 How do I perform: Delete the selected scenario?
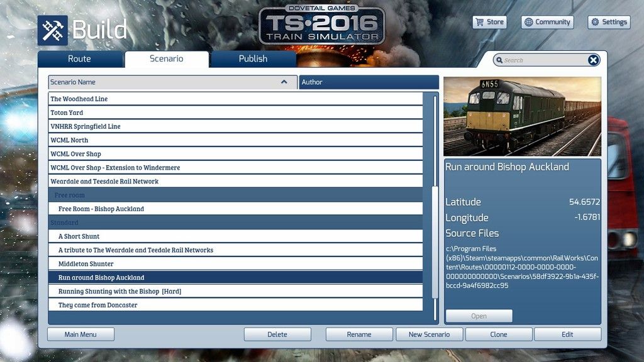click(277, 334)
